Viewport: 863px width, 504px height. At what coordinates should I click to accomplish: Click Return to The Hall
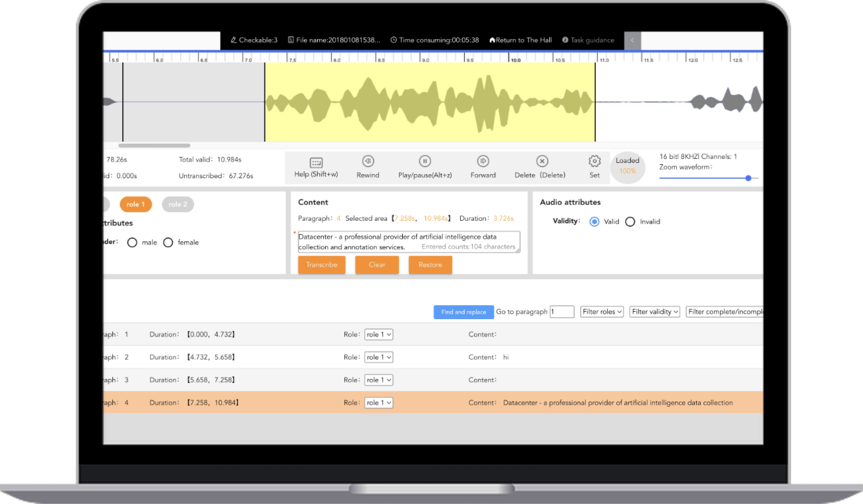pos(521,40)
